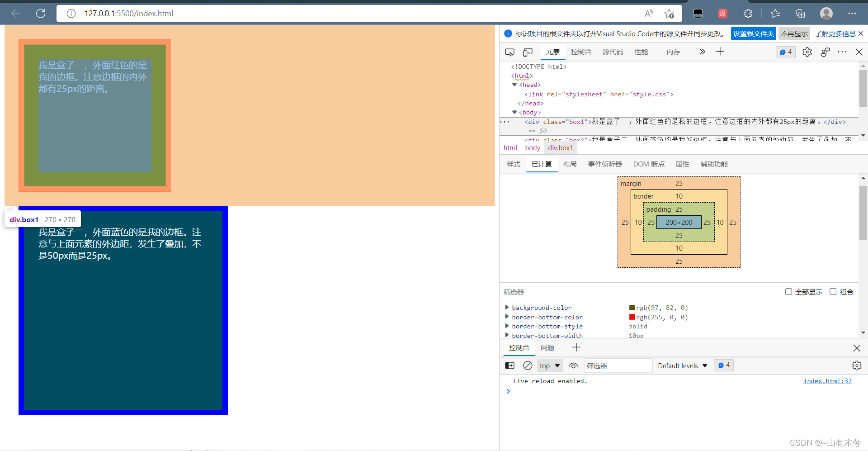The width and height of the screenshot is (868, 451).
Task: Click the user profile avatar
Action: [826, 14]
